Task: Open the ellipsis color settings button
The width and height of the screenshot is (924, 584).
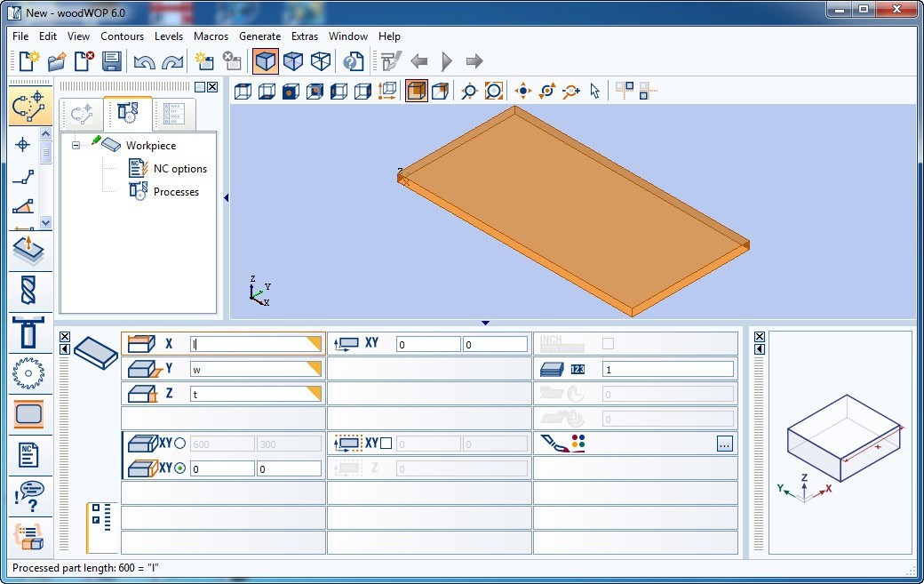Action: pos(725,444)
